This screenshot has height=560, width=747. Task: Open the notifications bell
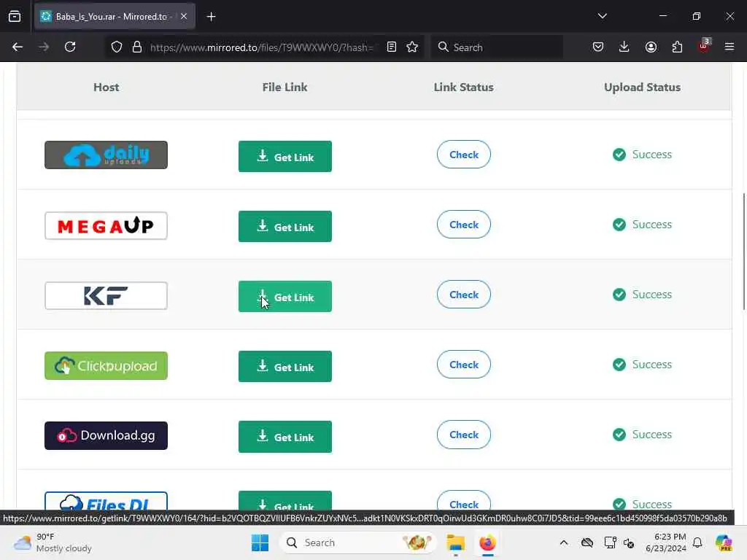(x=697, y=542)
